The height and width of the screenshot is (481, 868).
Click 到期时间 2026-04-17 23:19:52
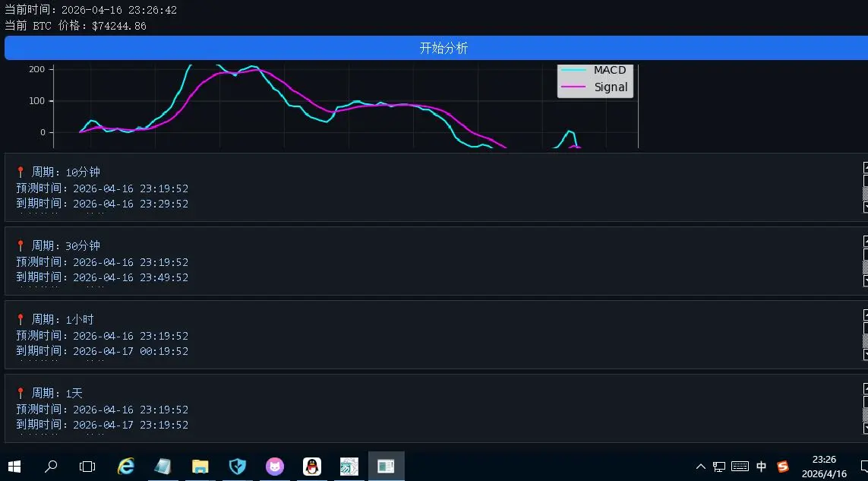(x=103, y=425)
